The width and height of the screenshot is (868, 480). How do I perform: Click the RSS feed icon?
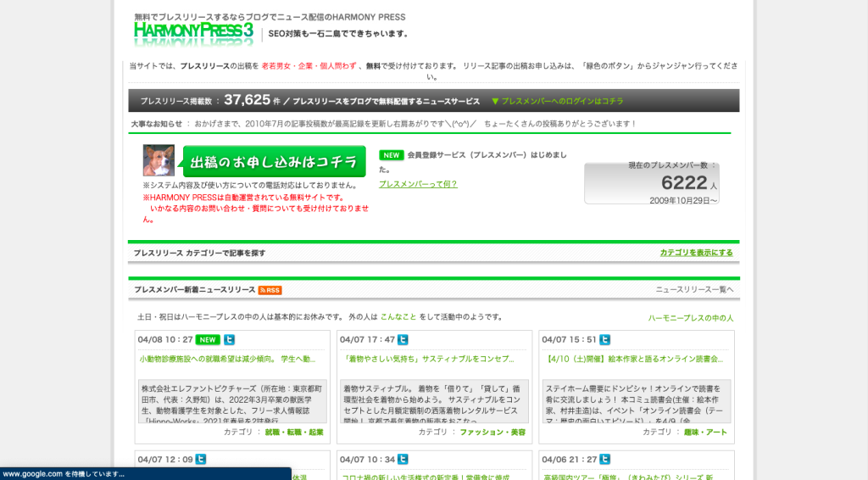click(x=270, y=290)
